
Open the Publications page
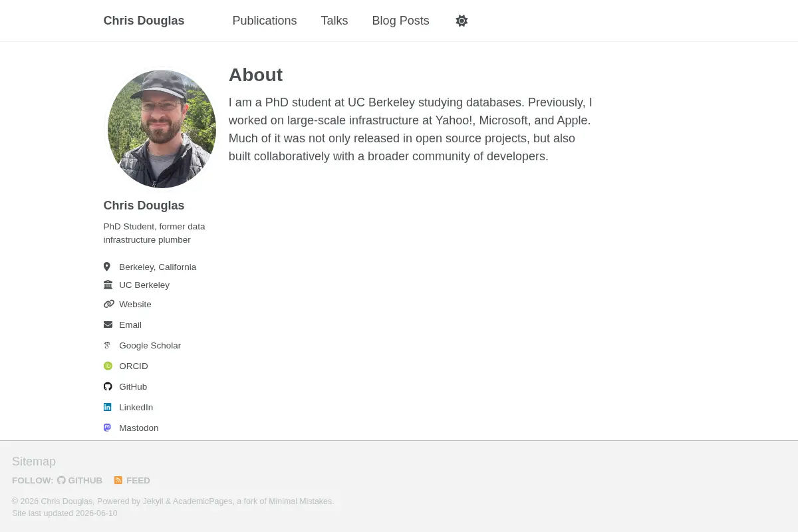[x=265, y=21]
